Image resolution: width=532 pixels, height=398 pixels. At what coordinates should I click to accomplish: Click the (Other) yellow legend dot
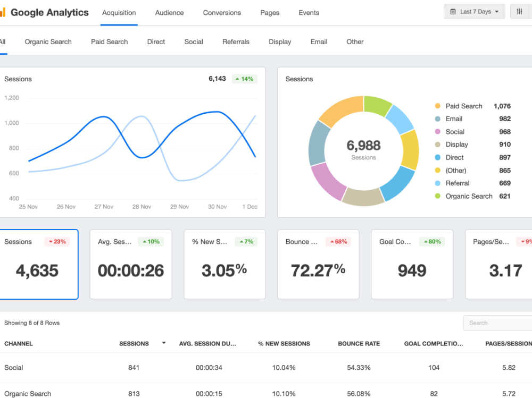438,170
